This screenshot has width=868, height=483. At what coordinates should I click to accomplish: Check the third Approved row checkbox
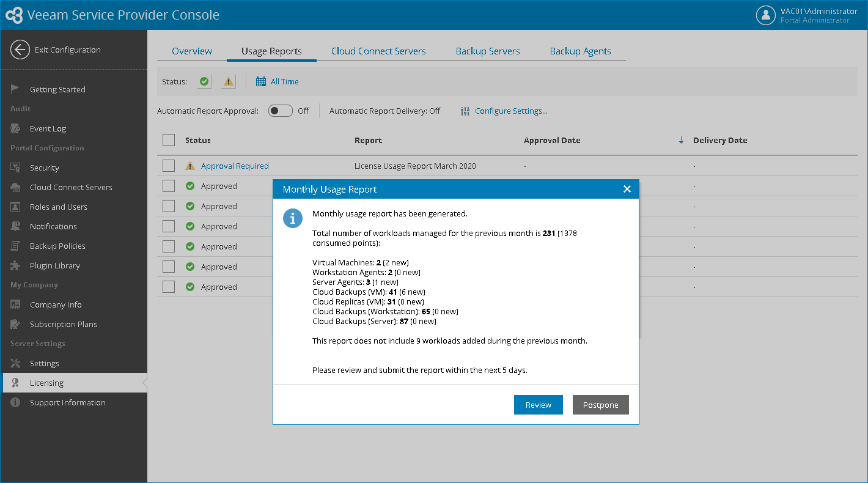(169, 226)
